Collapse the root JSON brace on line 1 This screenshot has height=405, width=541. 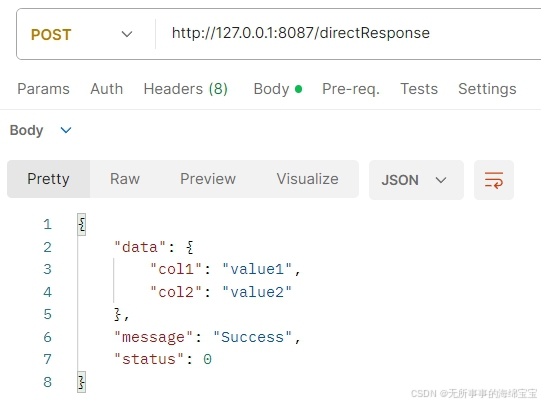81,225
